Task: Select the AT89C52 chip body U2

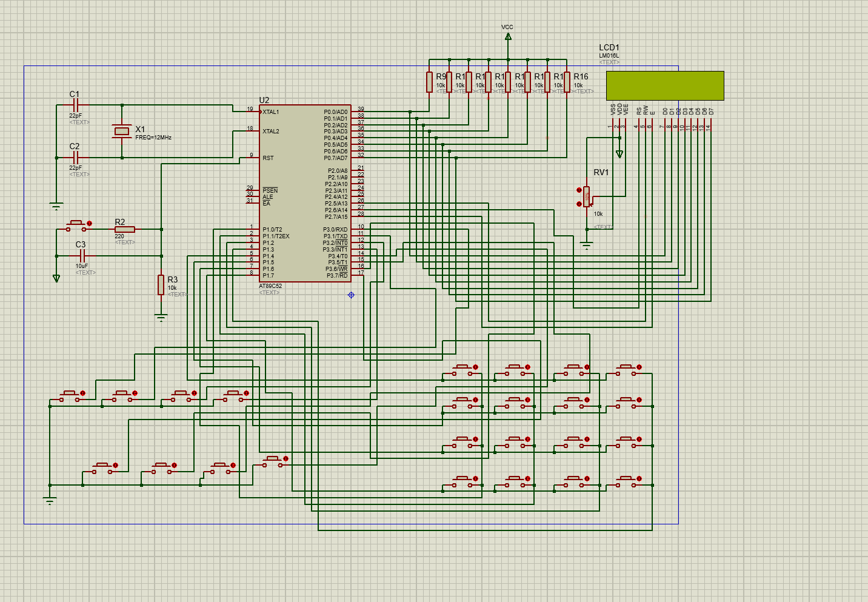Action: tap(305, 193)
